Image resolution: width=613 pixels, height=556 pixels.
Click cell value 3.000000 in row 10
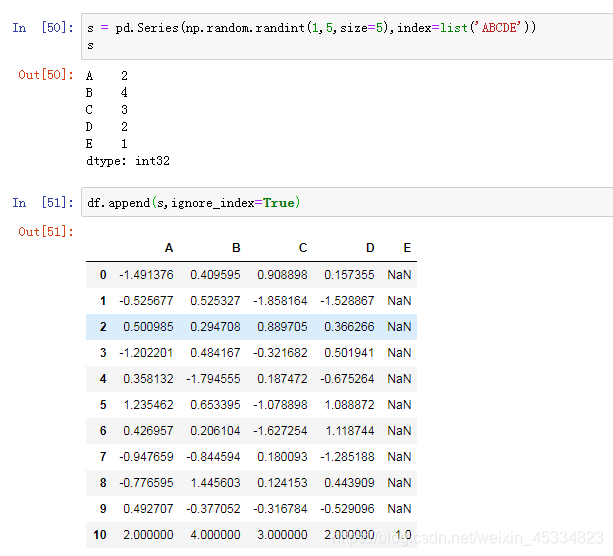[282, 535]
